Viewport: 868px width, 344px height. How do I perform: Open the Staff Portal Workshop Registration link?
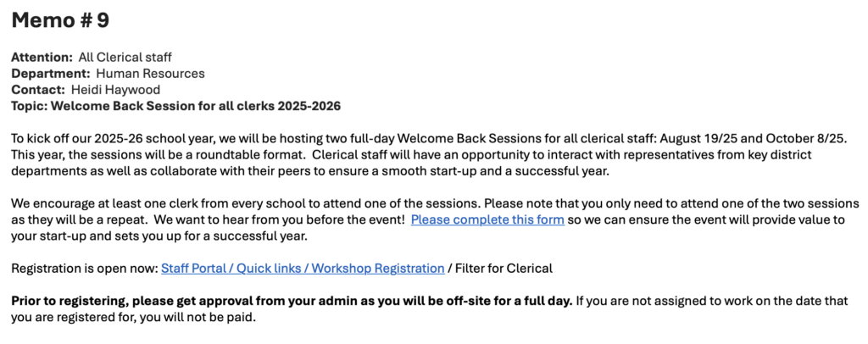[x=303, y=269]
